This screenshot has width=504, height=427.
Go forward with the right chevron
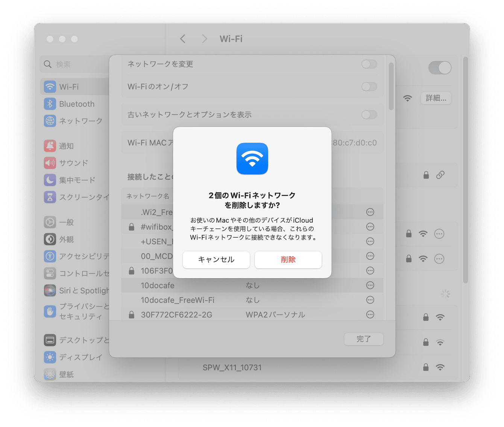(x=205, y=39)
